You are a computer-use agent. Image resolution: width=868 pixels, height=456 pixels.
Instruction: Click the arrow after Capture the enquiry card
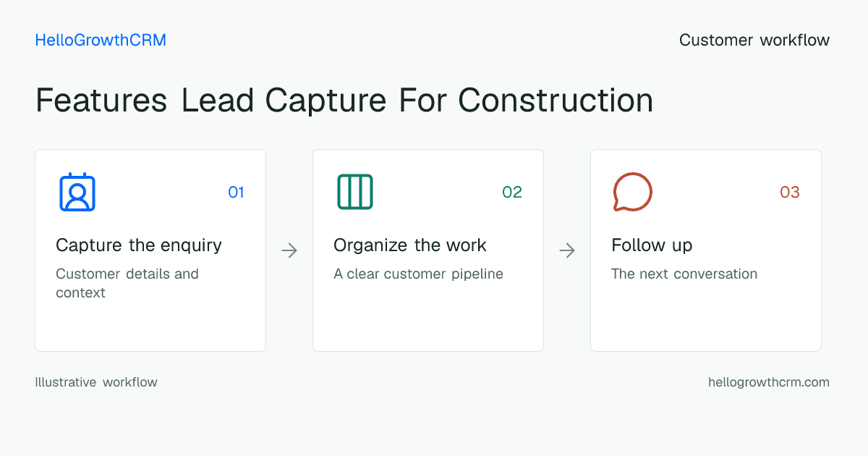[x=289, y=250]
